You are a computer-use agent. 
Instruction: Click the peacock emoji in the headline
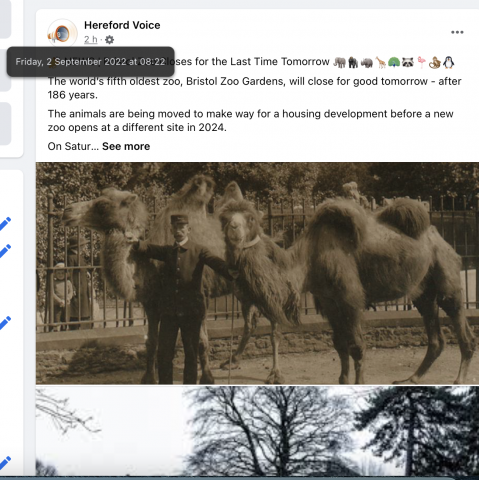[x=394, y=62]
